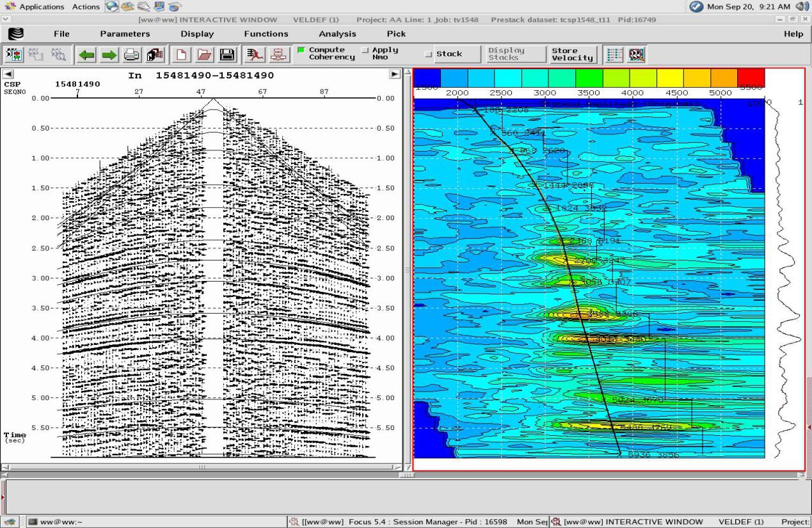Click the open folder icon
This screenshot has width=812, height=528.
[204, 55]
